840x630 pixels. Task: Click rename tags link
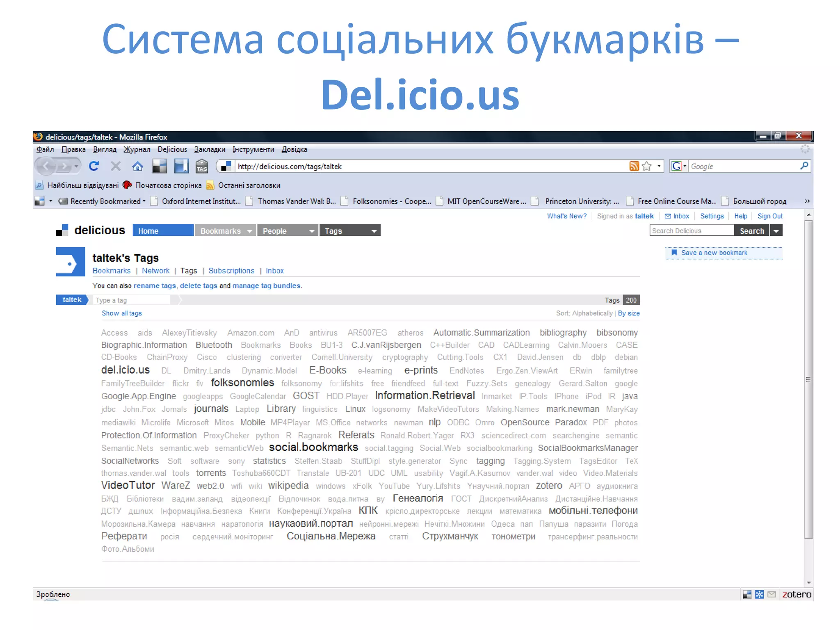pos(155,285)
